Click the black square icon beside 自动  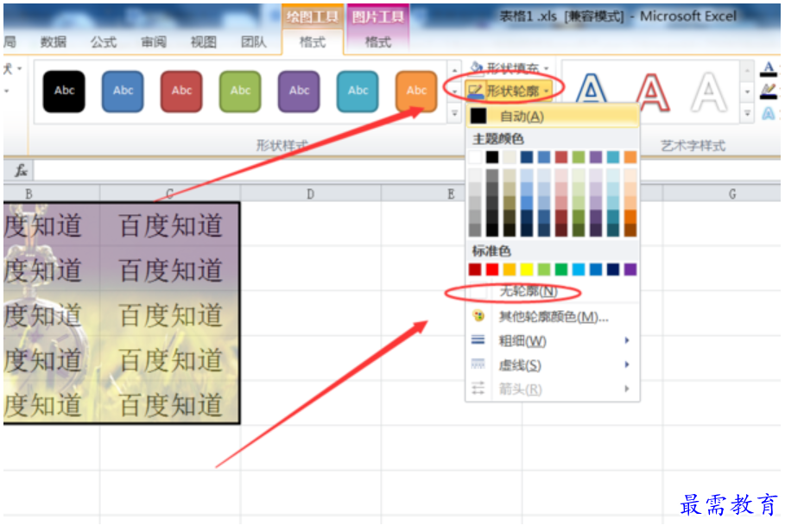click(x=478, y=116)
